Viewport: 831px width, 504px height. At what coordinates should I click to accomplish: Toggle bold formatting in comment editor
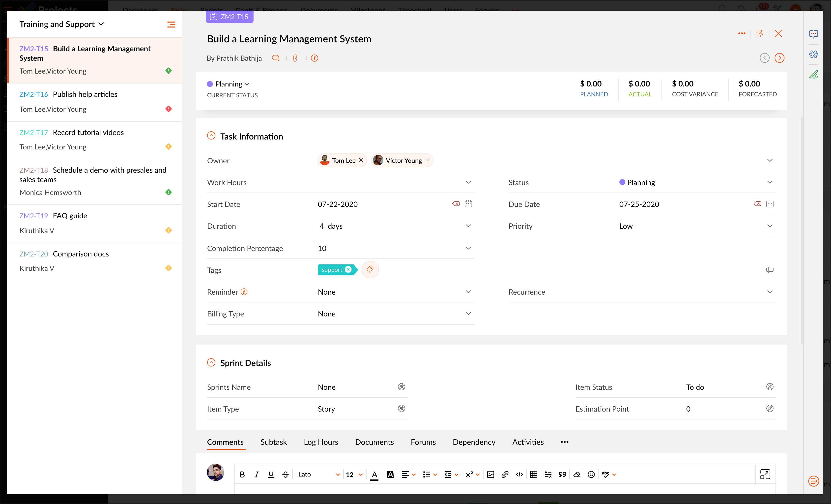242,474
